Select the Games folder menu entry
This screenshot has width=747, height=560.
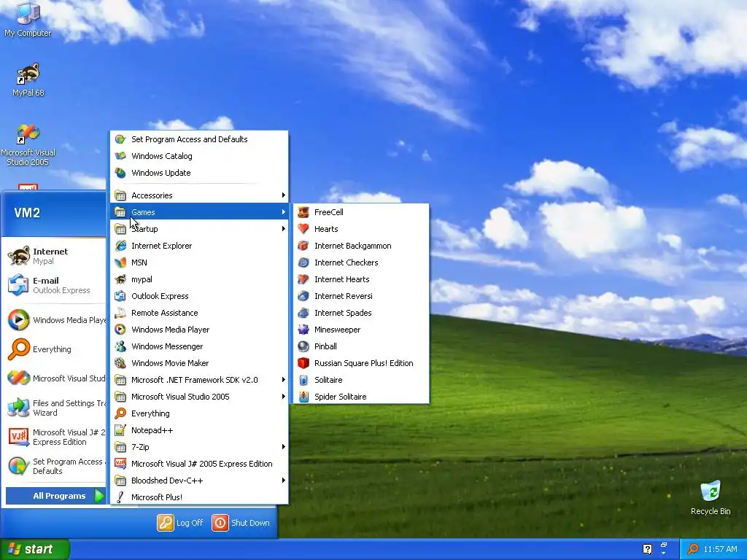pyautogui.click(x=199, y=212)
